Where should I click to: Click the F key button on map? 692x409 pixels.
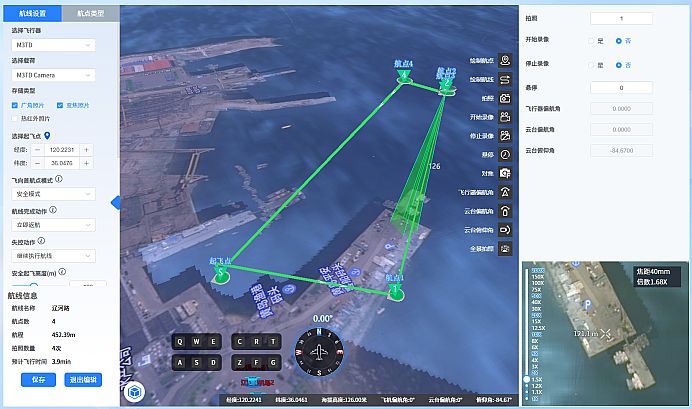click(x=256, y=363)
